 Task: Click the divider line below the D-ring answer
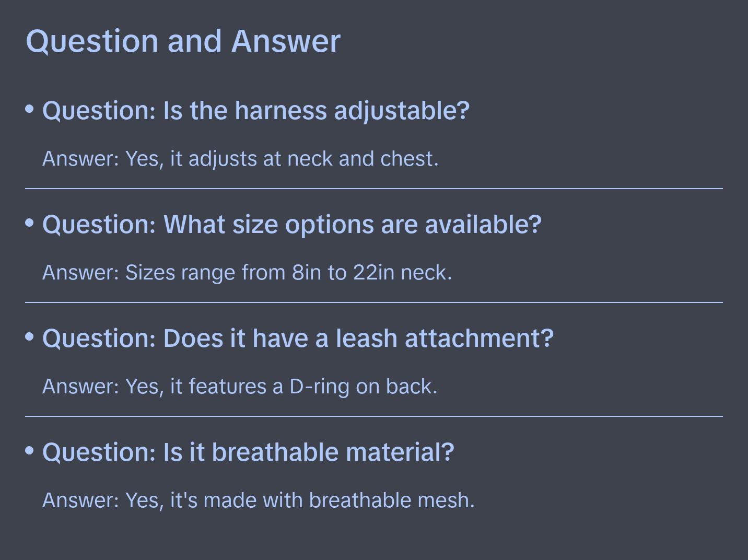pos(374,416)
